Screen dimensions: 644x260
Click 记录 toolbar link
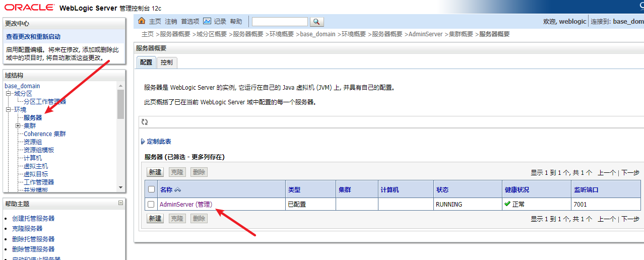(220, 22)
